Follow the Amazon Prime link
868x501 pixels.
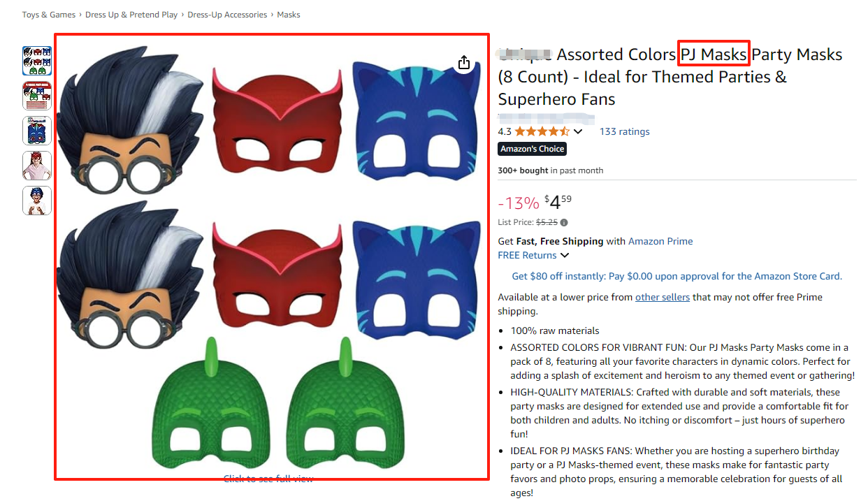[660, 241]
